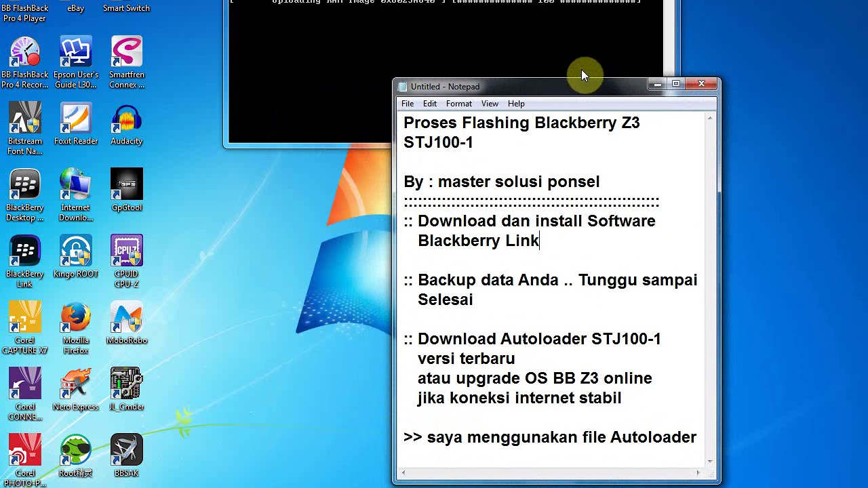
Task: Click Notepad title bar app icon
Action: pos(403,87)
